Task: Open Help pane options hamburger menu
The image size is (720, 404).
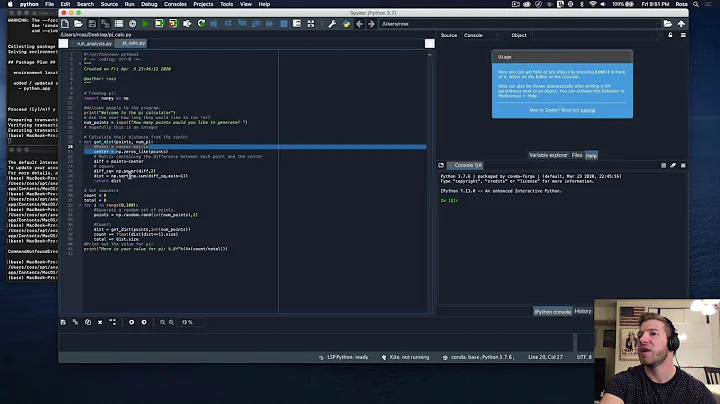Action: click(683, 35)
